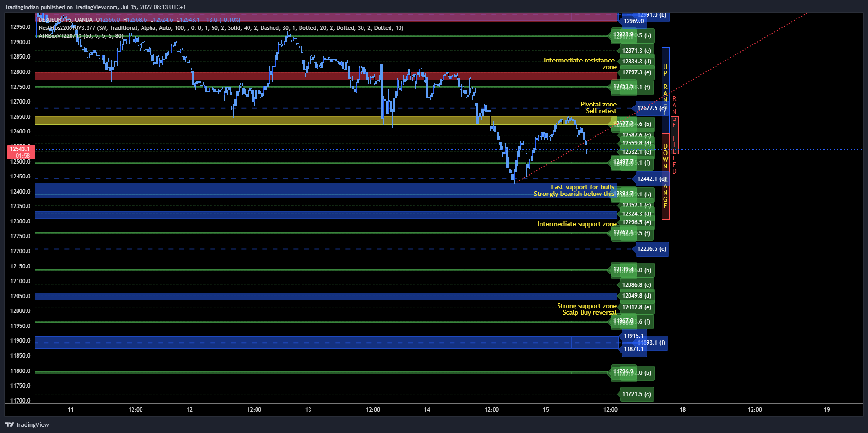Click the 12352.1 (c) level tag
This screenshot has height=433, width=868.
pos(637,205)
